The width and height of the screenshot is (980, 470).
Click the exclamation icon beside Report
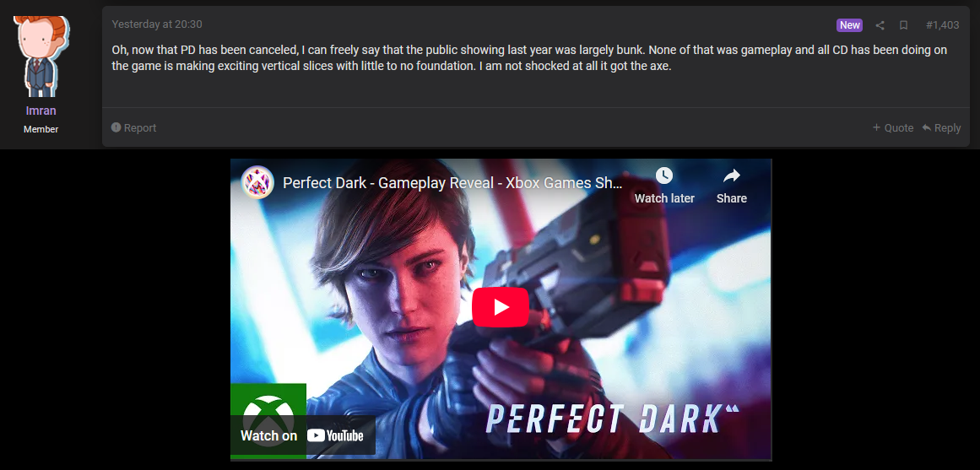[x=116, y=127]
